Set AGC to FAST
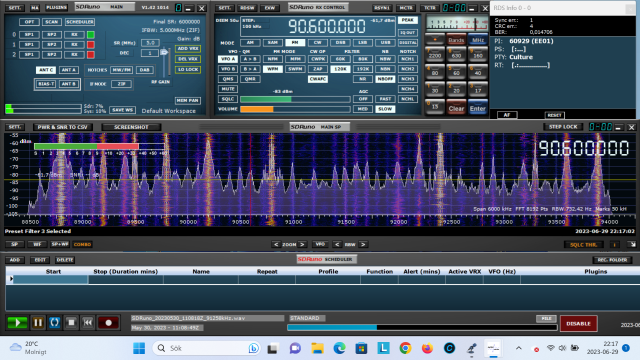The image size is (640, 360). tap(385, 99)
